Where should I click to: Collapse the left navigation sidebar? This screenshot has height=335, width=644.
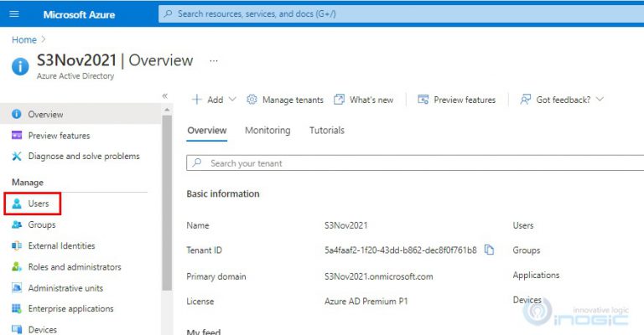coord(164,96)
